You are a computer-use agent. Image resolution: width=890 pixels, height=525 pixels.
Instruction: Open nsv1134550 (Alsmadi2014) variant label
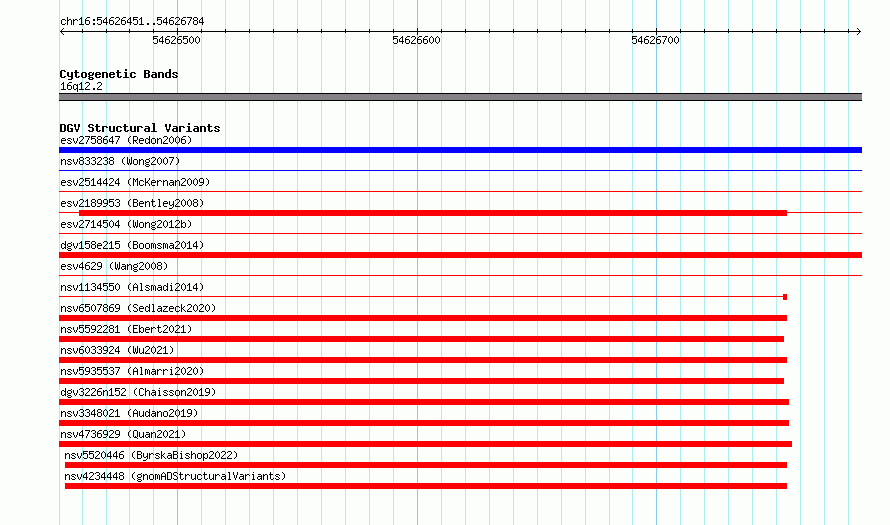(132, 287)
